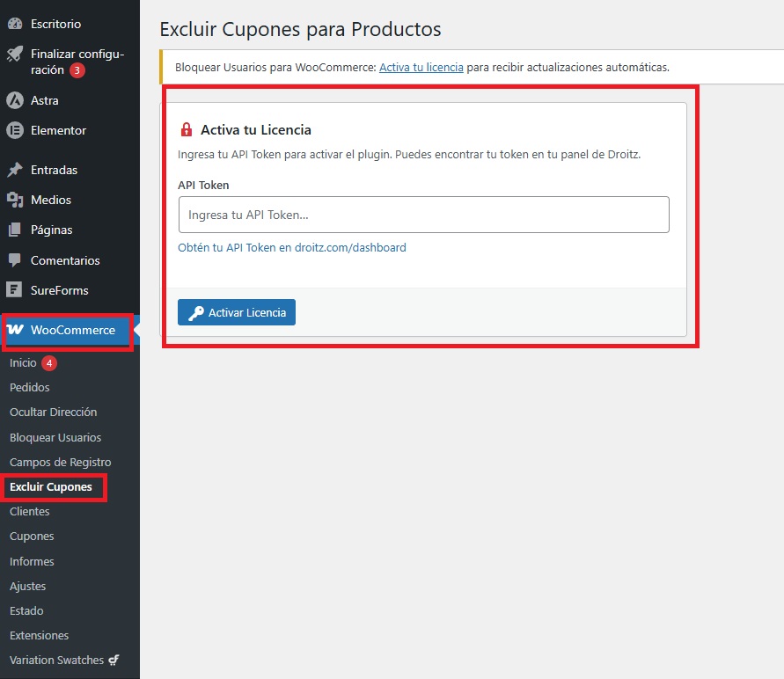The image size is (784, 679).
Task: Click the Medios media icon
Action: 14,200
